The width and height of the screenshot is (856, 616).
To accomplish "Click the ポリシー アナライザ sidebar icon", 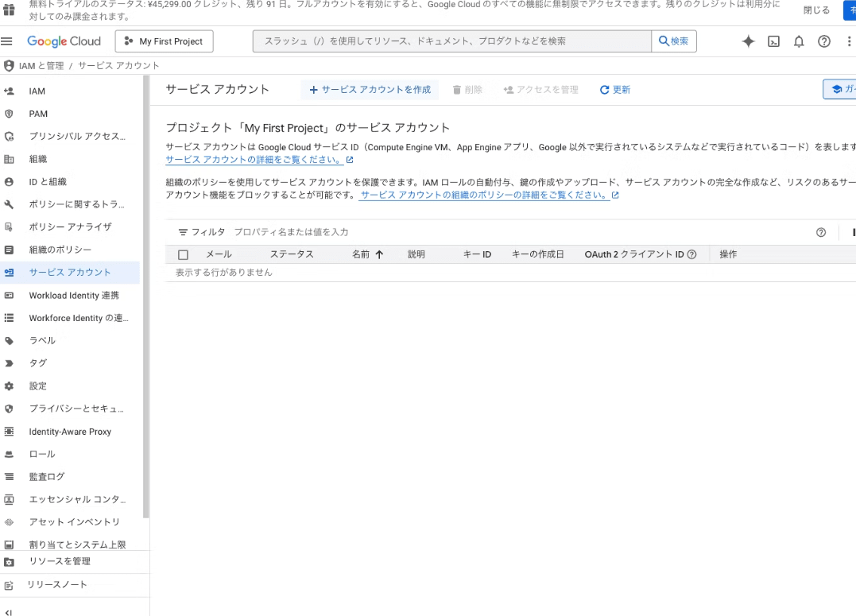I will [x=9, y=227].
